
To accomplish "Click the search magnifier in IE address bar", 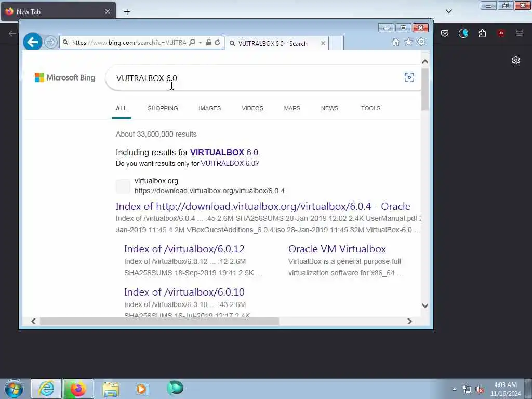I will click(x=192, y=43).
